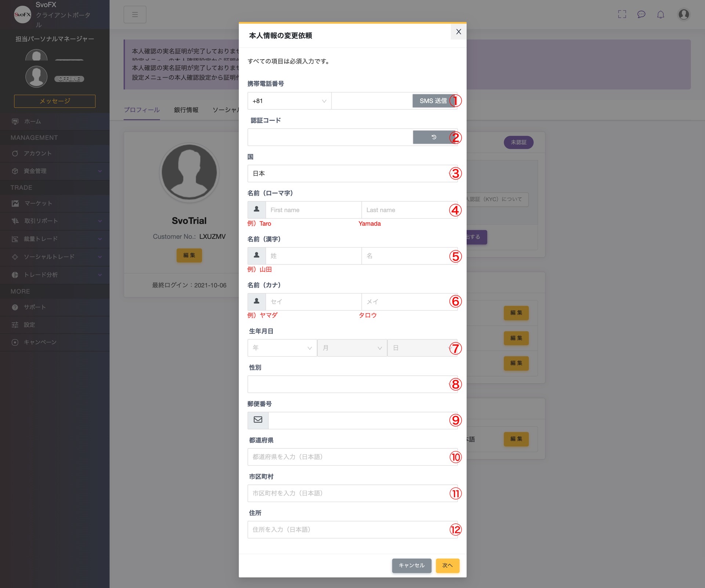Viewport: 705px width, 588px height.
Task: Open the +81 country code dropdown
Action: click(x=289, y=101)
